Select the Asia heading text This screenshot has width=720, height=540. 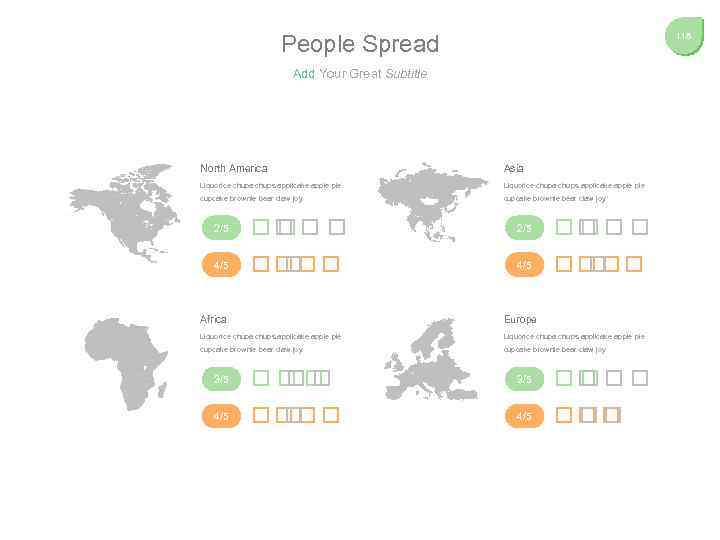514,168
